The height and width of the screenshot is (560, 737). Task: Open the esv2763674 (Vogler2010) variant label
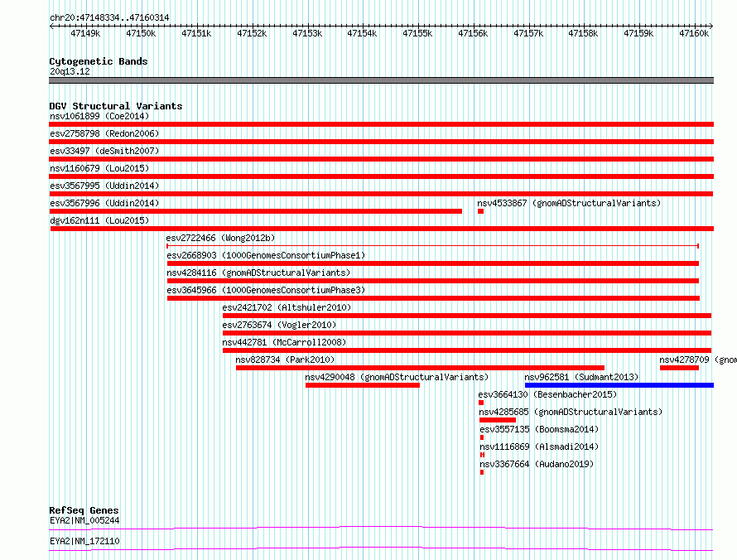click(279, 325)
